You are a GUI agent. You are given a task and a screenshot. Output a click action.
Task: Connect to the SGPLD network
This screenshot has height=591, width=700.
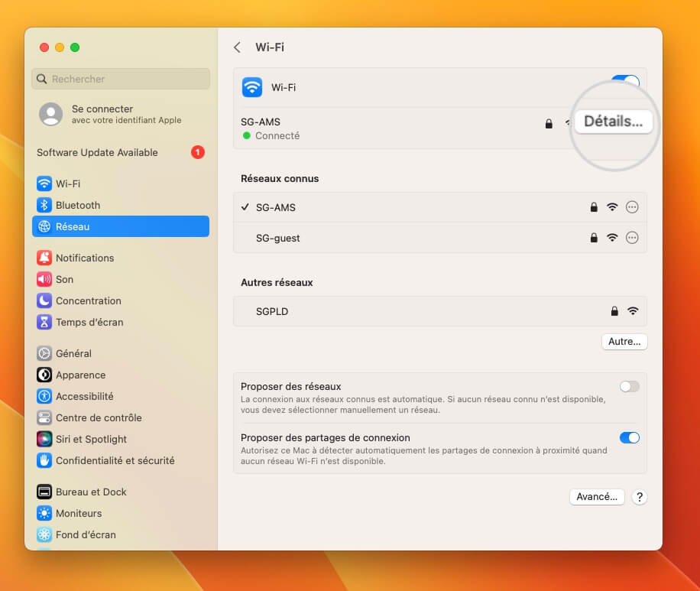point(439,311)
